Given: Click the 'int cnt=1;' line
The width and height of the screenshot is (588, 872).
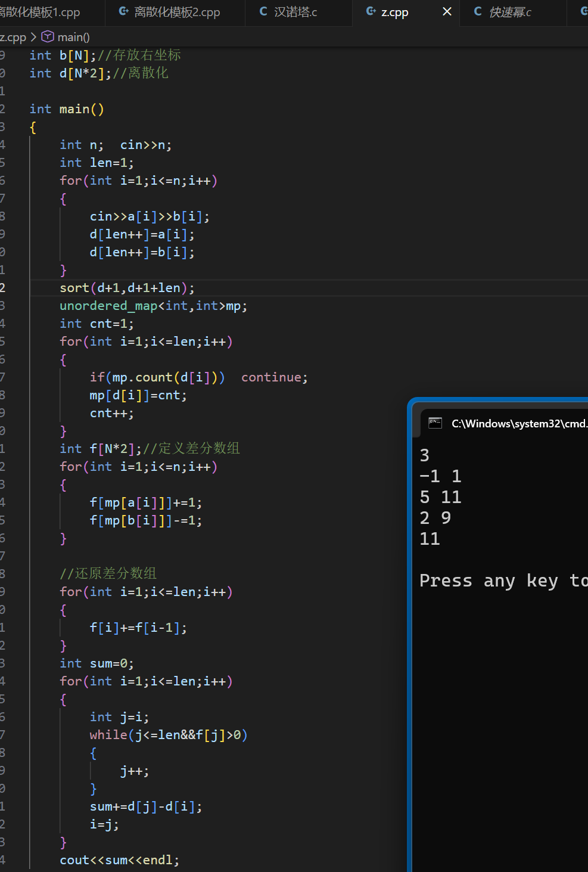Looking at the screenshot, I should click(x=97, y=324).
